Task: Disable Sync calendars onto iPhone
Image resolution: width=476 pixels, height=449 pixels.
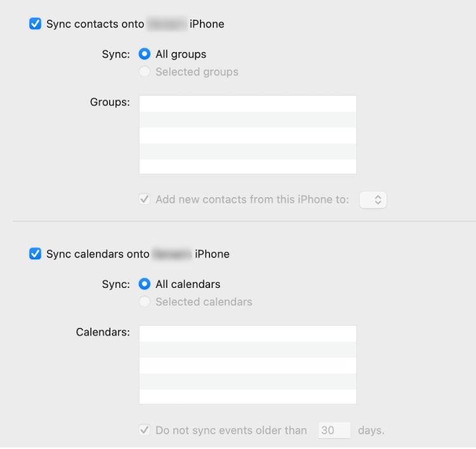Action: pyautogui.click(x=36, y=254)
